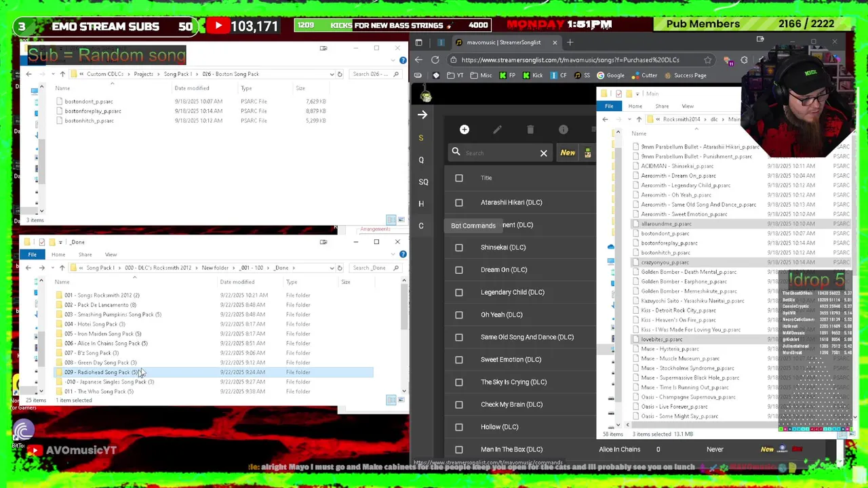
Task: Open the S section in StreamerSonglist sidebar
Action: click(420, 138)
